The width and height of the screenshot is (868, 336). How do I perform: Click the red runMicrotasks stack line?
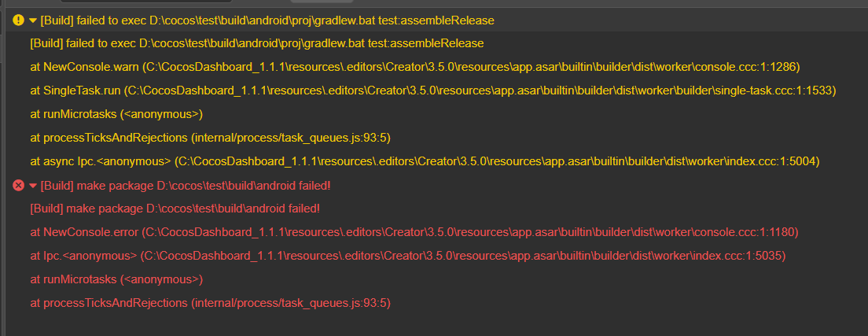(116, 279)
